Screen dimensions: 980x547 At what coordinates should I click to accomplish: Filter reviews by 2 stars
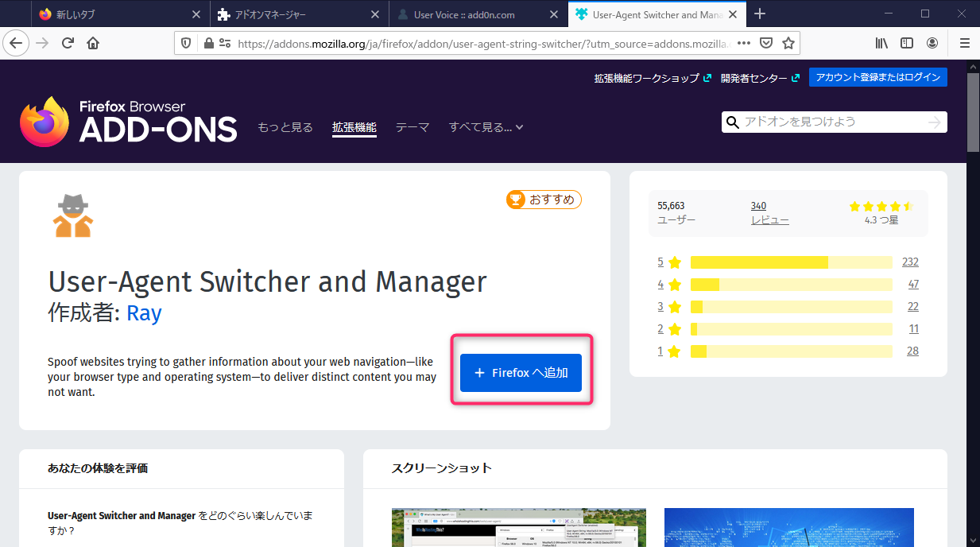tap(670, 329)
